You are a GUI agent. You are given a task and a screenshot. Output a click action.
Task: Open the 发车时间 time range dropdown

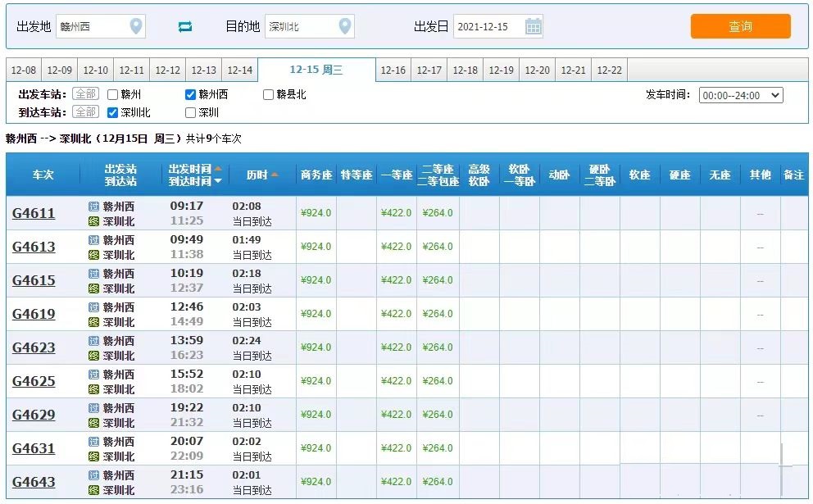pos(740,95)
